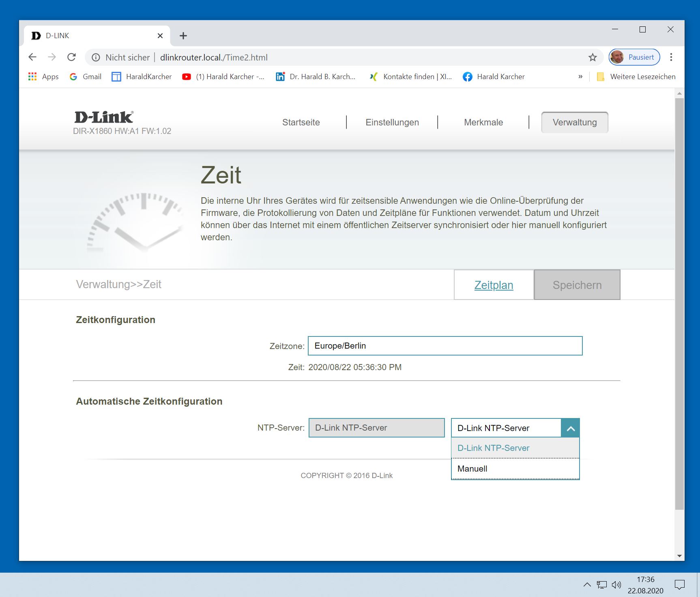
Task: Open the Chrome three-dot menu
Action: (671, 57)
